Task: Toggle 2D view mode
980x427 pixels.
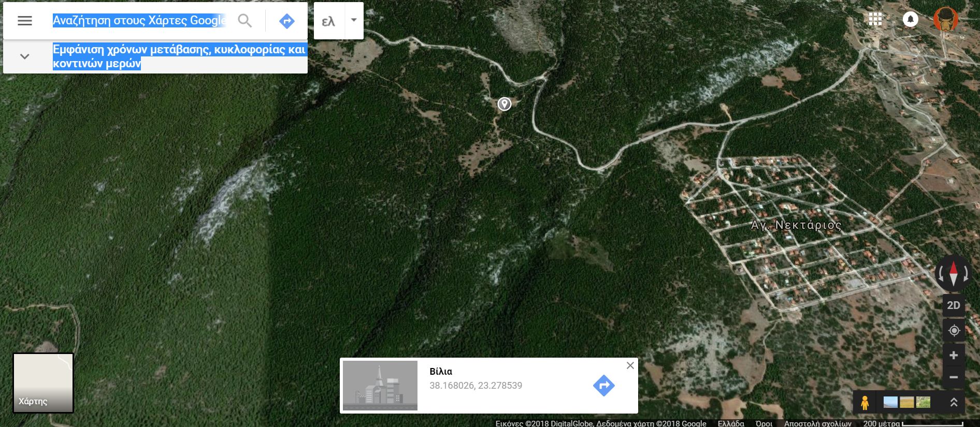Action: [954, 305]
